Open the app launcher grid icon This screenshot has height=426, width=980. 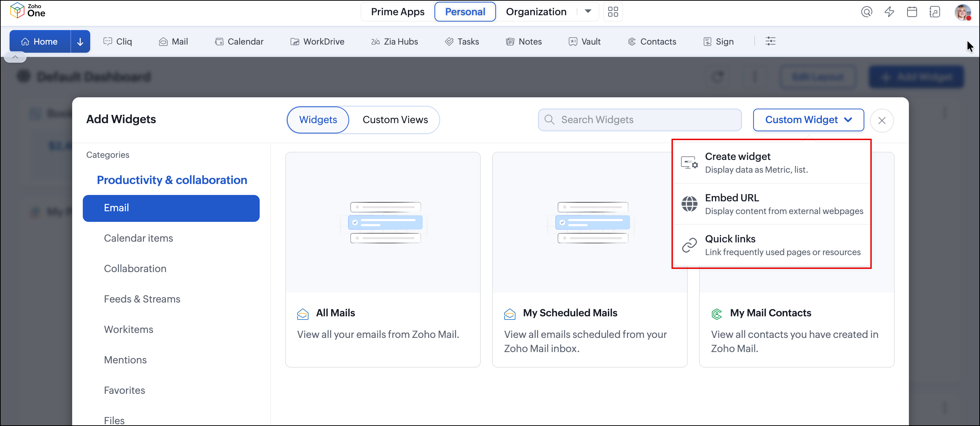tap(613, 12)
